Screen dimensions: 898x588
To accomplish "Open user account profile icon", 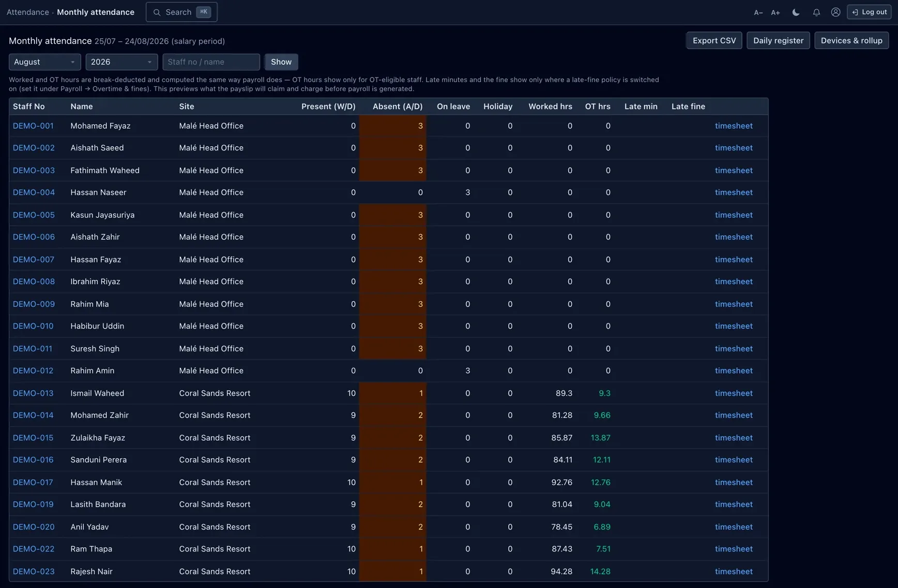I will pos(835,12).
